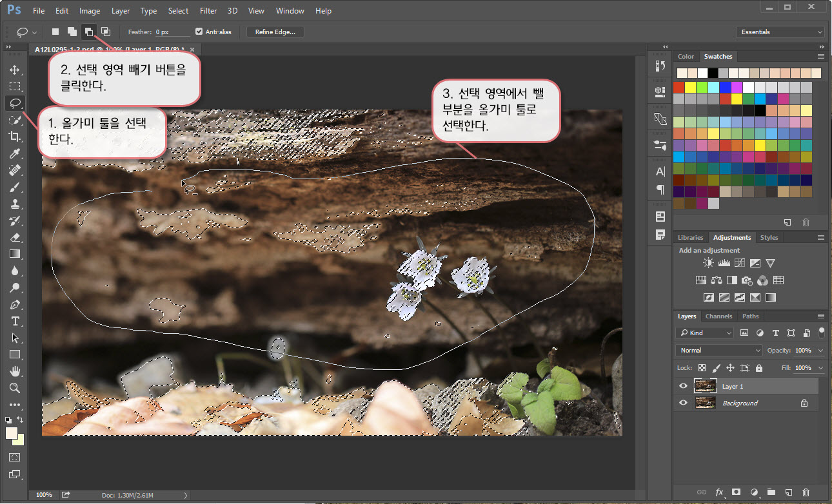This screenshot has height=504, width=832.
Task: Open the Opacity value dropdown arrow
Action: (820, 350)
